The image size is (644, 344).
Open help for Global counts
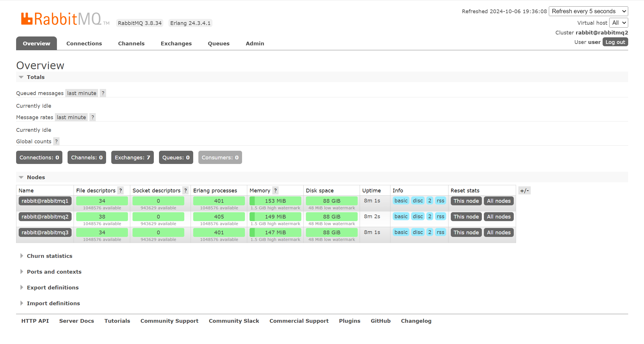[56, 141]
